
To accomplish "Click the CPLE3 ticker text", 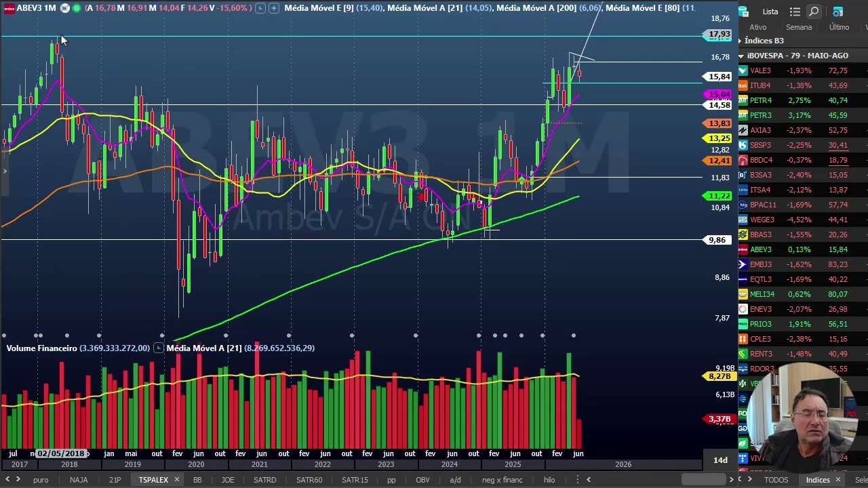I will (x=760, y=339).
